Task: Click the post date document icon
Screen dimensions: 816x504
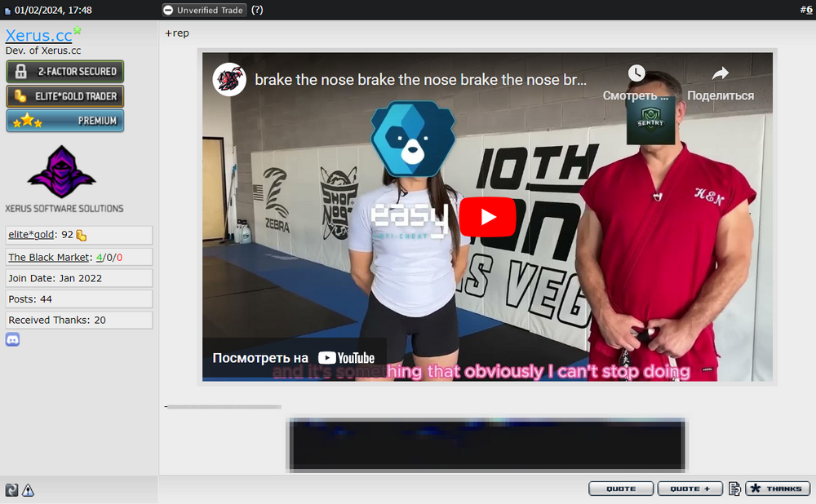Action: point(7,11)
